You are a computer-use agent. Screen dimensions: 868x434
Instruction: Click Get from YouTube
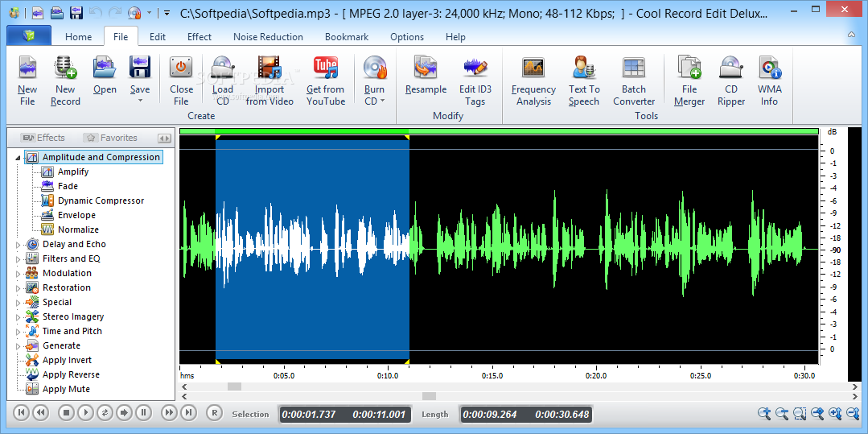326,81
